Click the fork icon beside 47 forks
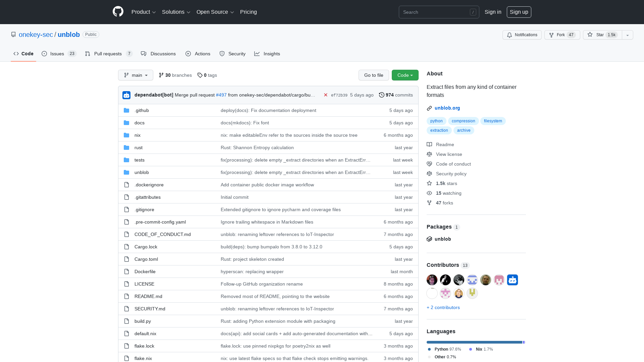The image size is (644, 362). pyautogui.click(x=429, y=203)
